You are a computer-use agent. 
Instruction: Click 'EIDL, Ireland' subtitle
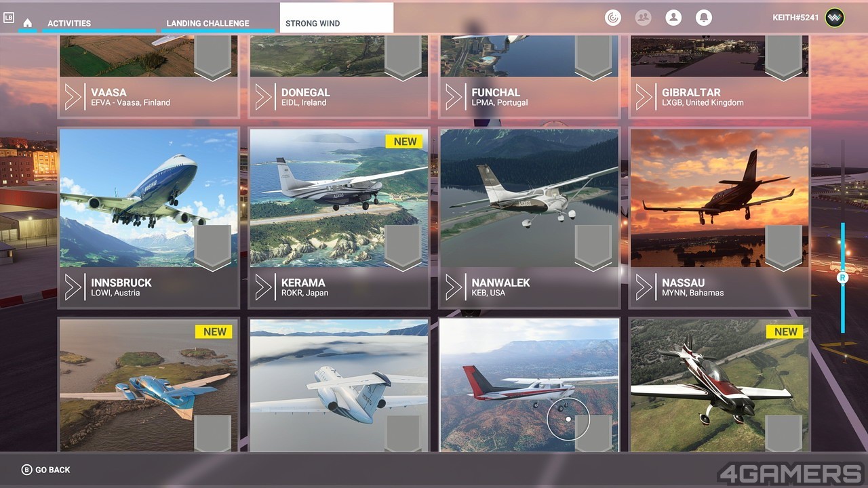coord(304,103)
